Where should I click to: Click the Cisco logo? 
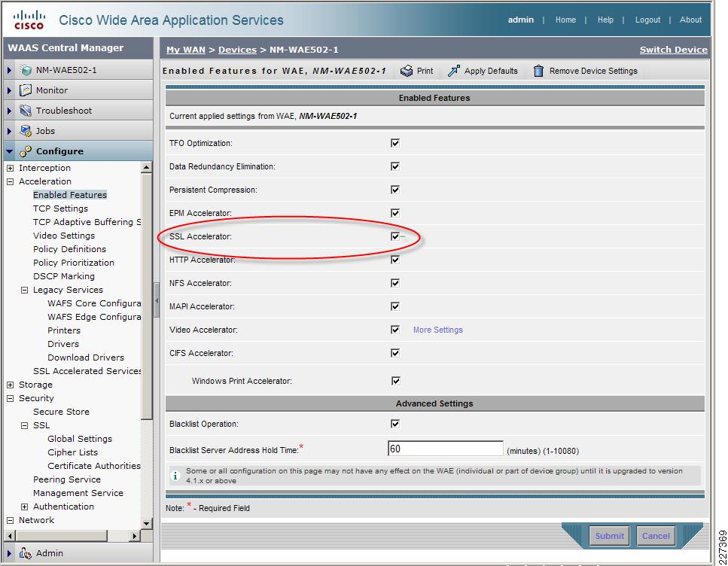point(29,20)
